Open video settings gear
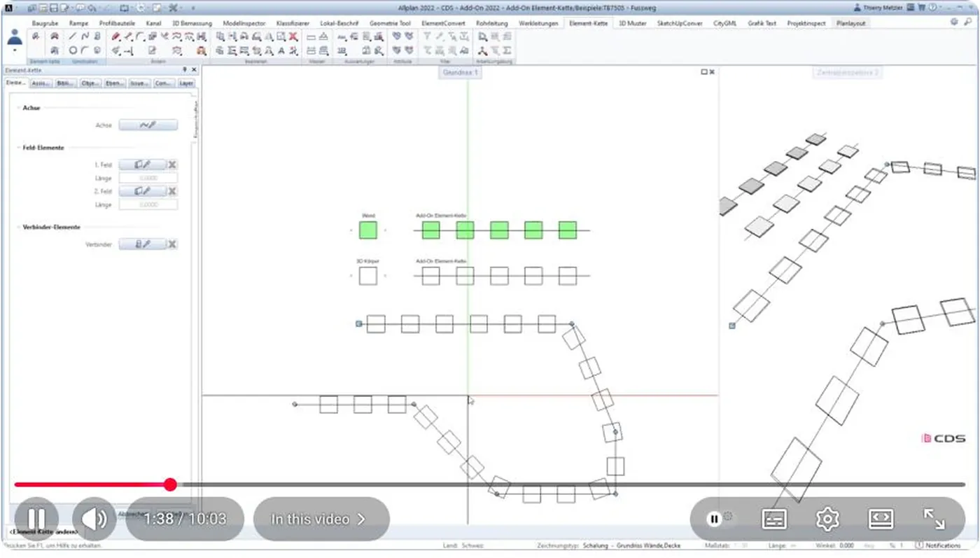Screen dimensions: 980x558 [827, 519]
